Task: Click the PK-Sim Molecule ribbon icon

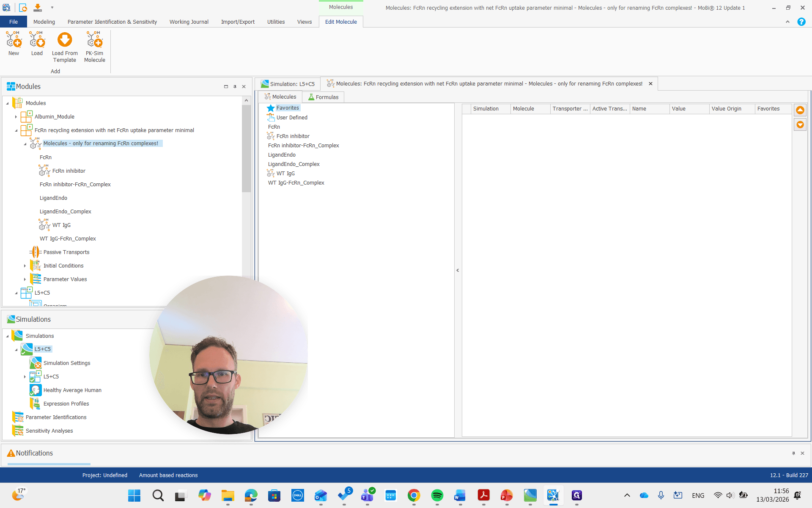Action: [95, 40]
